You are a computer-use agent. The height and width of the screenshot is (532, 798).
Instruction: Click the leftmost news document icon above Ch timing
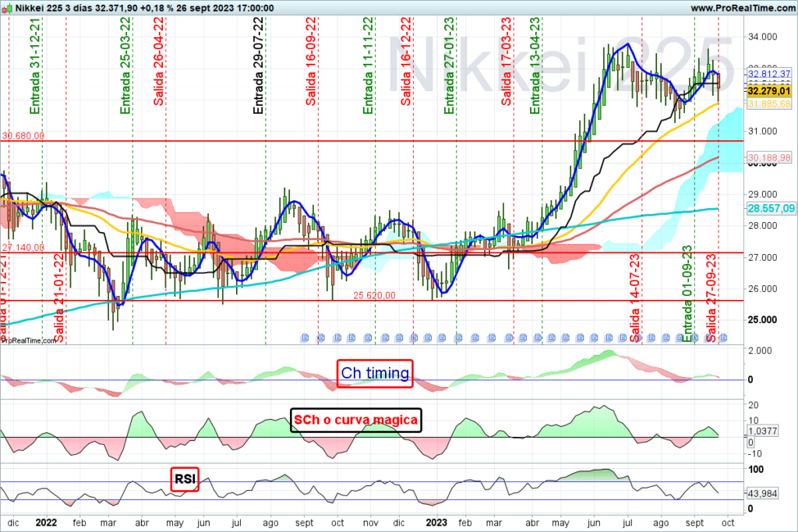point(305,338)
